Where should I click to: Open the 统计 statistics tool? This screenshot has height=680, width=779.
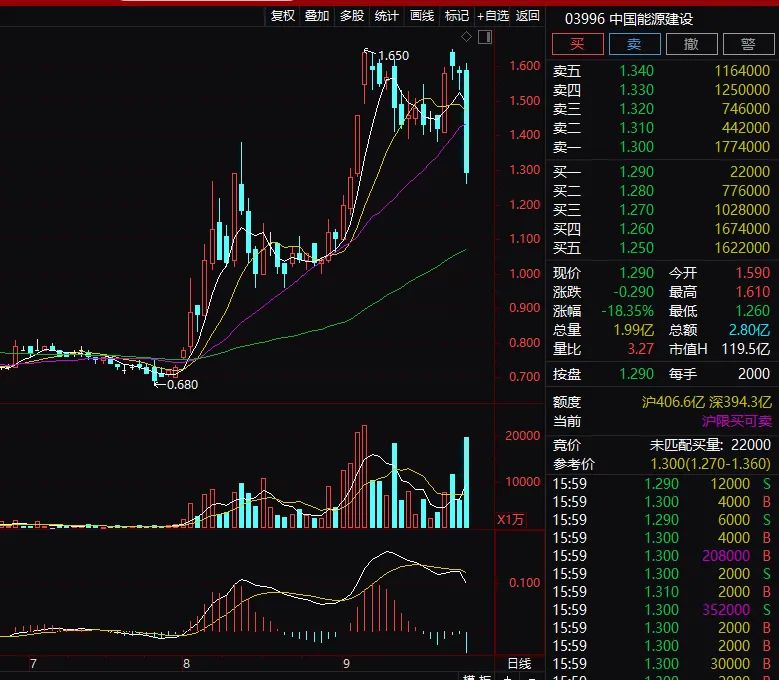pos(386,16)
